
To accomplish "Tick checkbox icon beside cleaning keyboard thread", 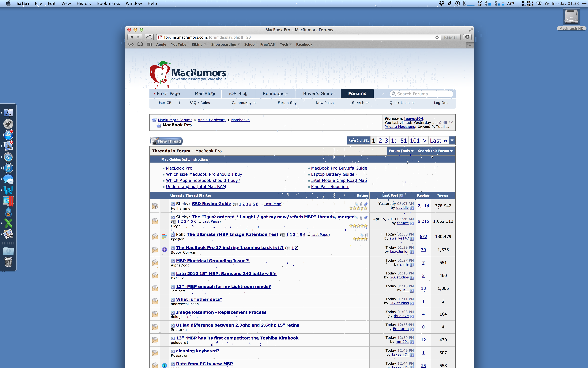I will 173,351.
